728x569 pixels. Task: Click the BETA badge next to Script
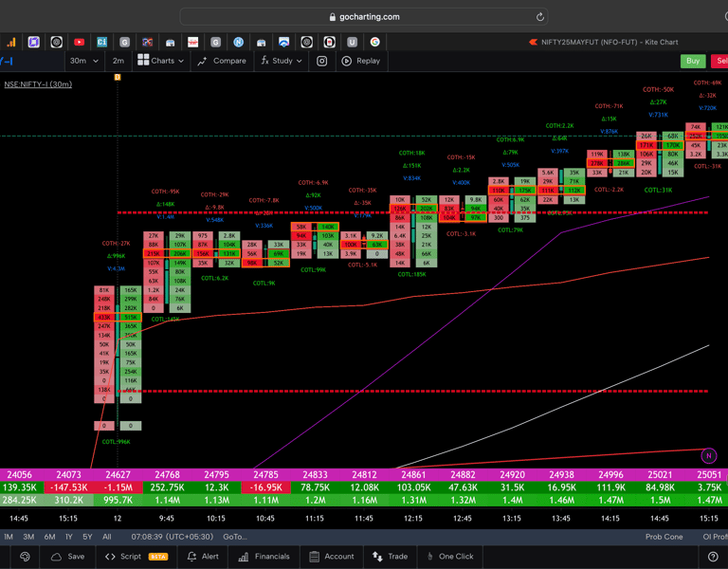[x=158, y=557]
